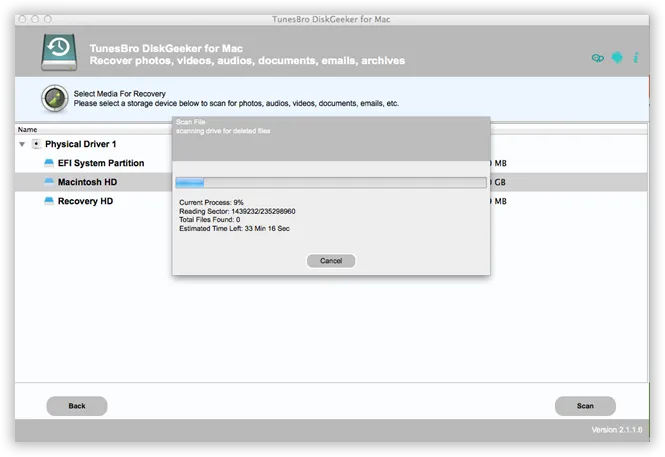Click the scan progress bar
665x457 pixels.
tap(331, 183)
